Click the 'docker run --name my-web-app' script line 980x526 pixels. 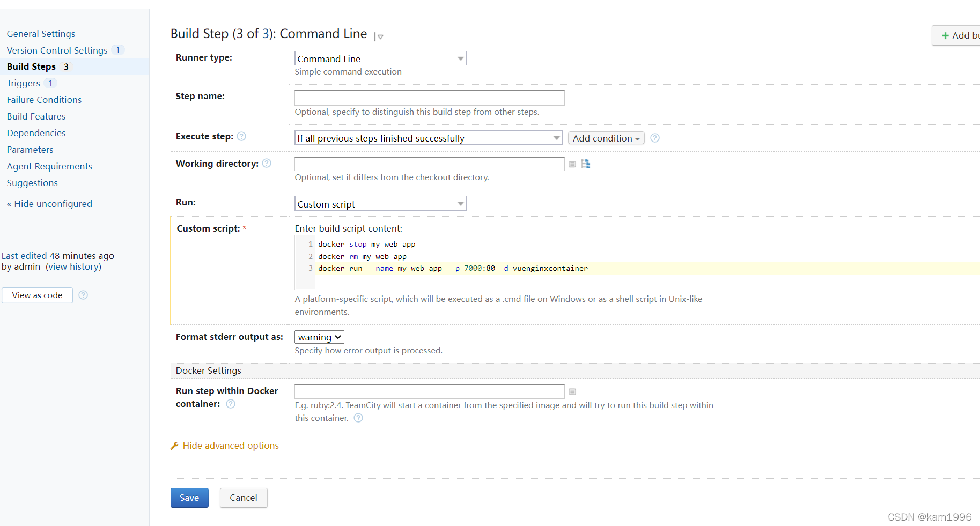point(453,268)
